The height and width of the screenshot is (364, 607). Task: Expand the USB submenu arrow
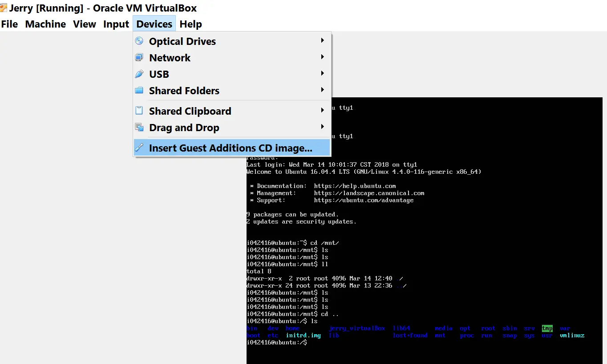(322, 73)
